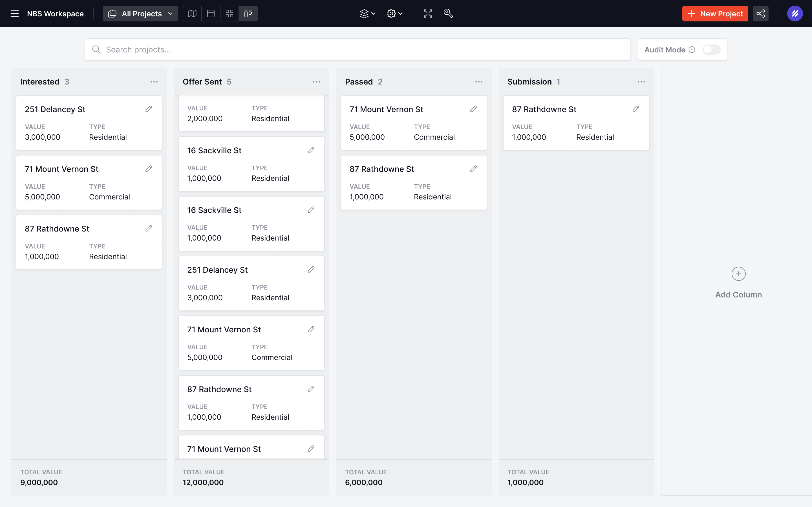Open the wrench tools icon

[448, 14]
